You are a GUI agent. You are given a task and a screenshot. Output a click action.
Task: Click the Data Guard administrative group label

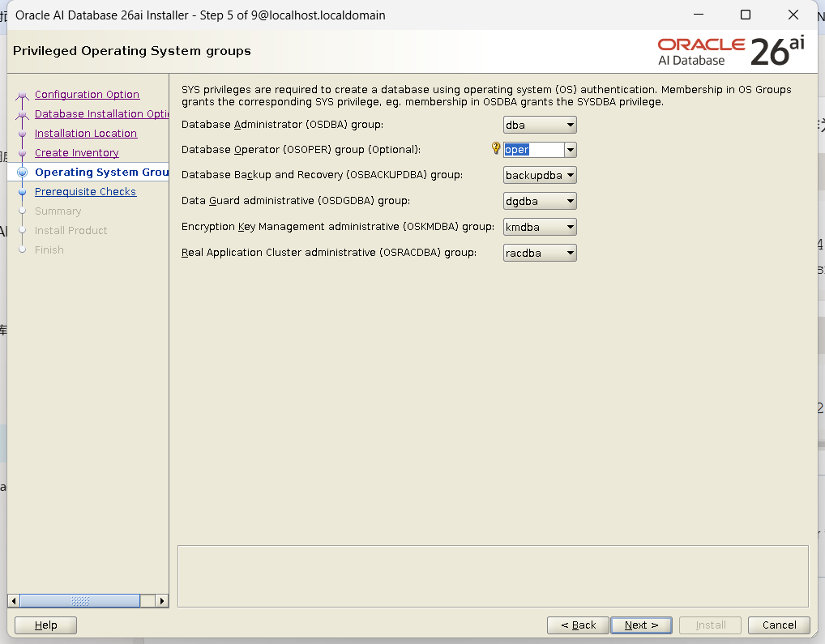[296, 200]
